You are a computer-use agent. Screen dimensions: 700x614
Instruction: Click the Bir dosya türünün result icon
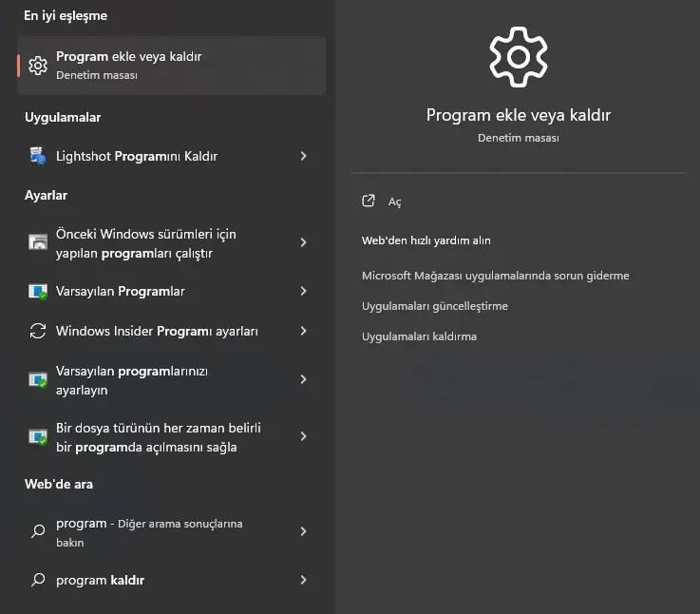coord(38,436)
